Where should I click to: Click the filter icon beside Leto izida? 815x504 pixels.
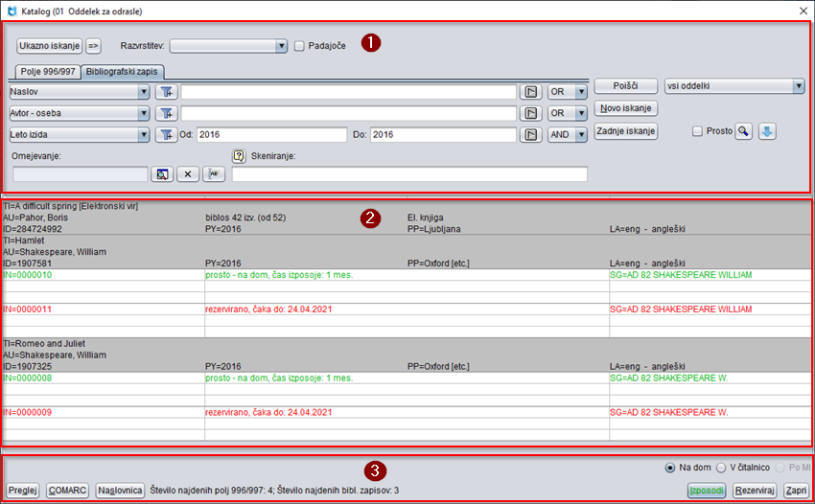tap(167, 135)
